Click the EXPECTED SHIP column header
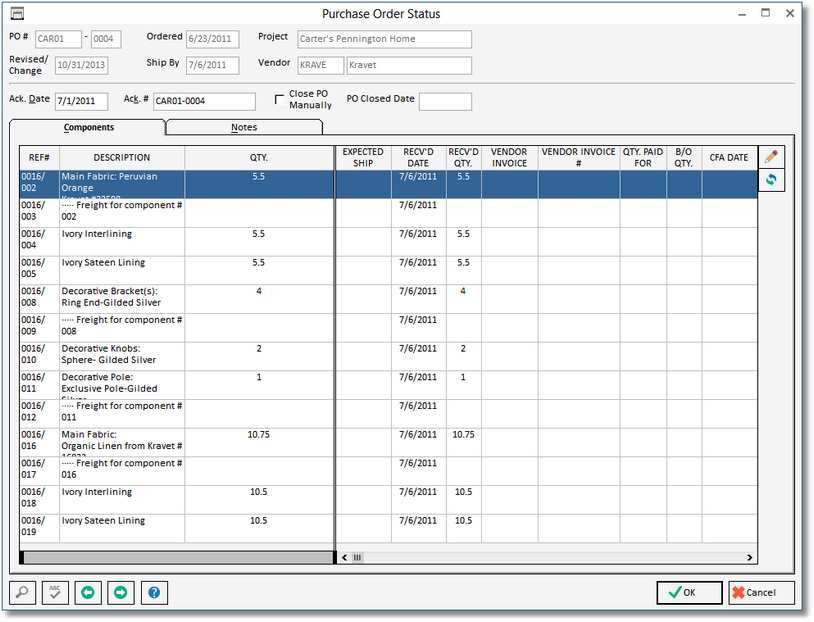 [x=363, y=158]
